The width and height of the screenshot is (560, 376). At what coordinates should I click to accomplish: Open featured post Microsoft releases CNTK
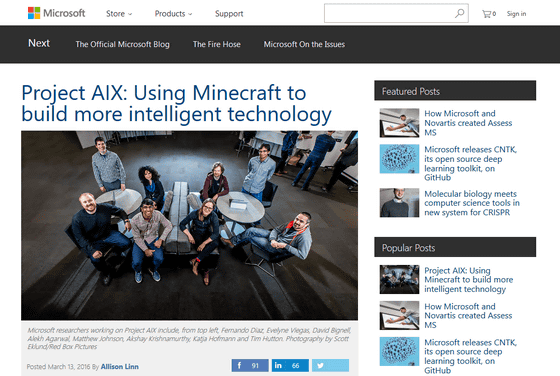point(470,163)
